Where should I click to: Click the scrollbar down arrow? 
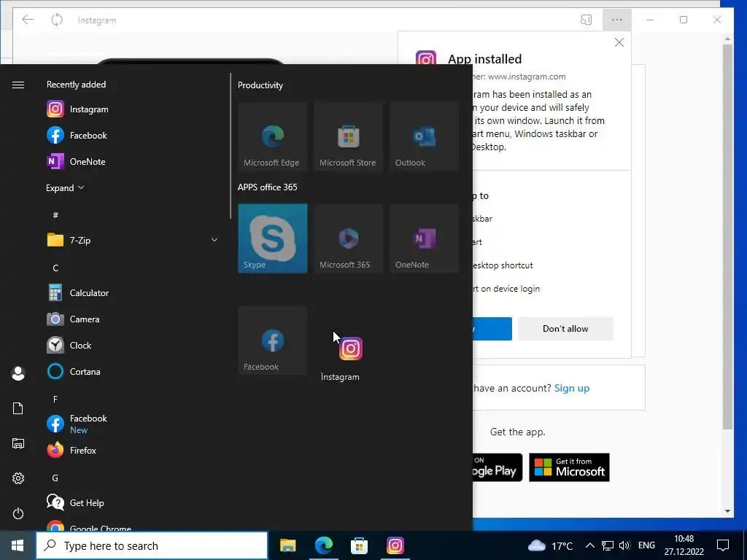click(727, 511)
